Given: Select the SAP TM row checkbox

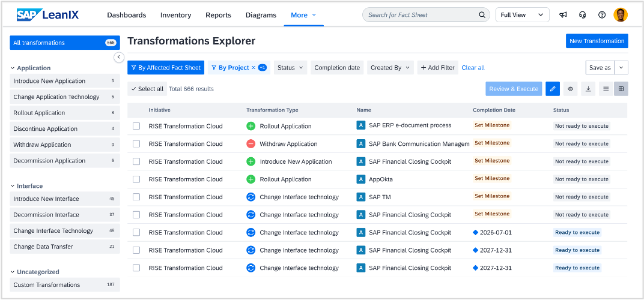Looking at the screenshot, I should [136, 197].
